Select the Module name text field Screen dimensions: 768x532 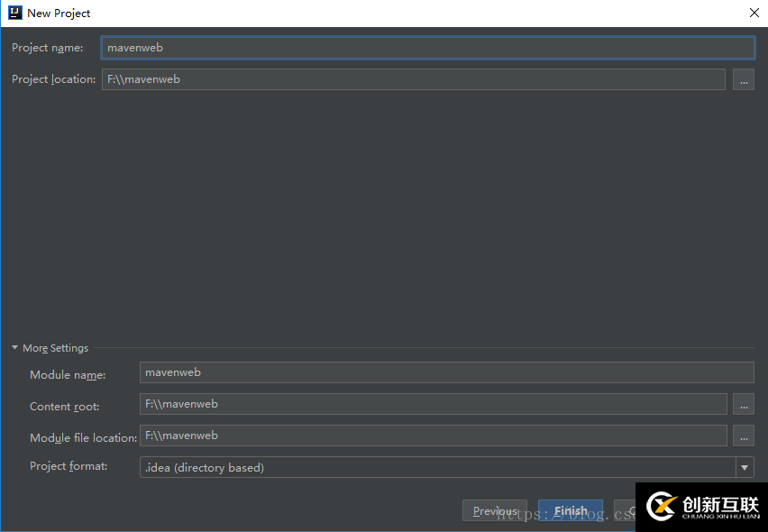click(446, 371)
